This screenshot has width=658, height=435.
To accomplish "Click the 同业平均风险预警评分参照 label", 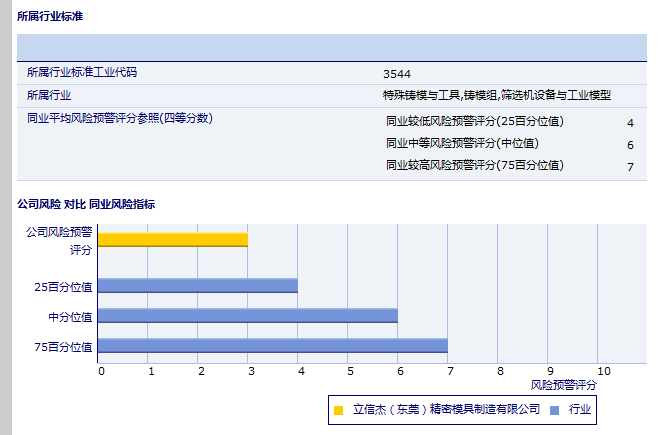I will pos(119,118).
